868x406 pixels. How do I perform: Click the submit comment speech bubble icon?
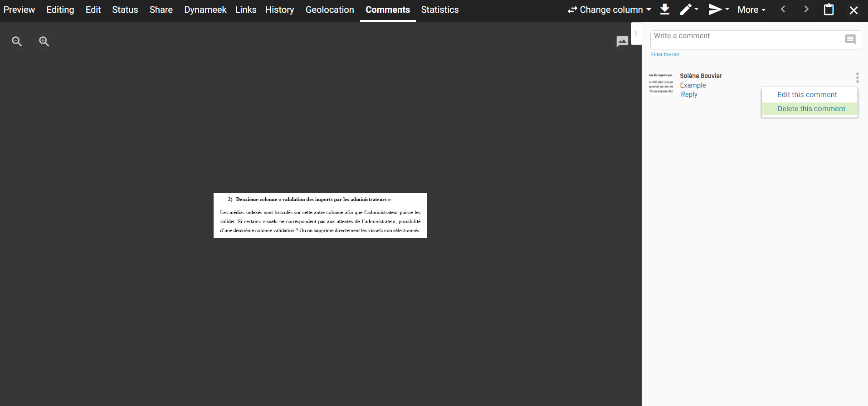[850, 39]
